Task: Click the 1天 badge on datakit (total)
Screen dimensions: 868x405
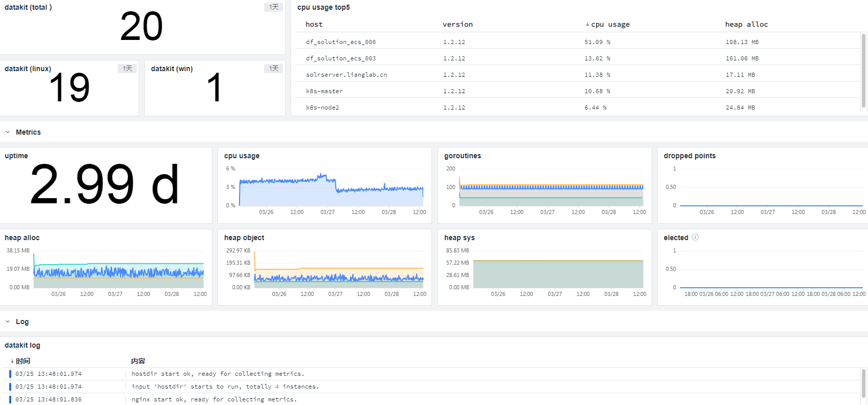Action: (274, 7)
